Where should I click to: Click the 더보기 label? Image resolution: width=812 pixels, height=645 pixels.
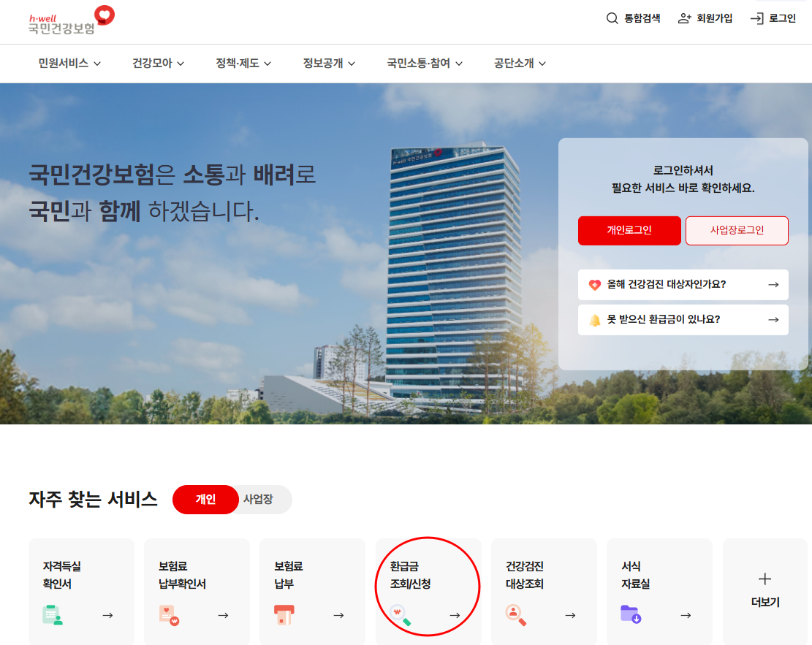(765, 602)
